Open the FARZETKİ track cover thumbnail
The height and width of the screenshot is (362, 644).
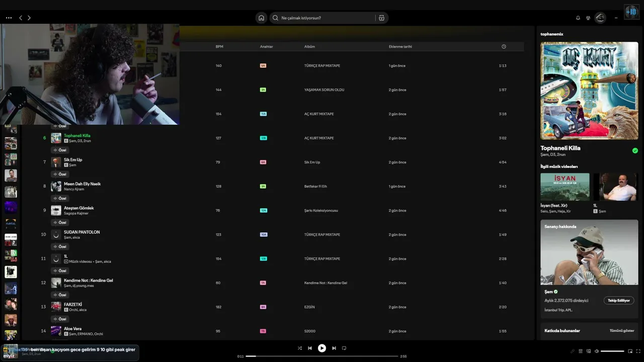coord(56,307)
